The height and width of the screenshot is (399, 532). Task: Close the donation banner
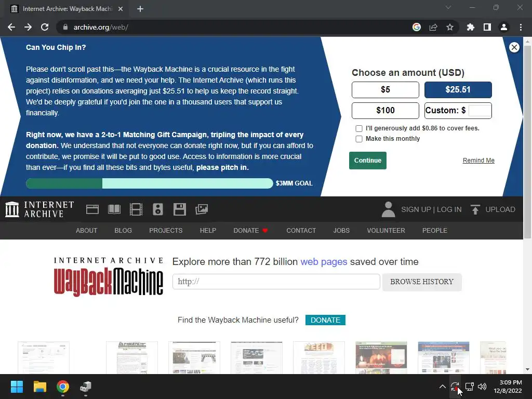(x=514, y=47)
